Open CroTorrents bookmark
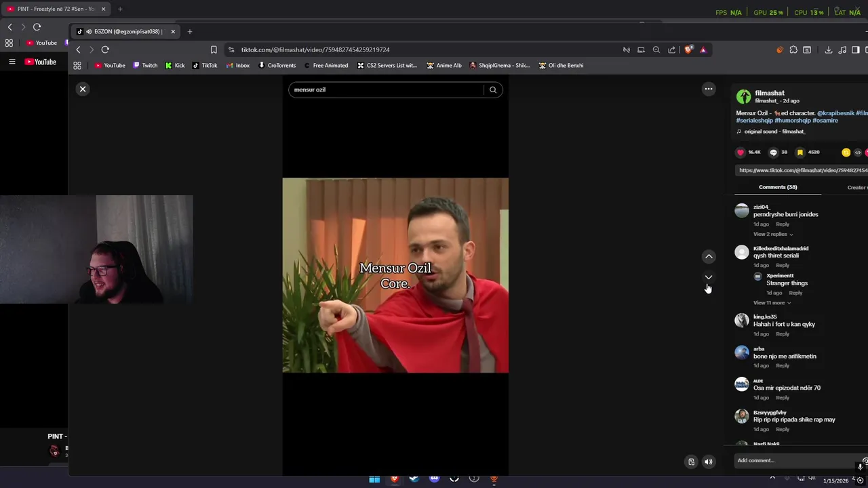 (277, 66)
